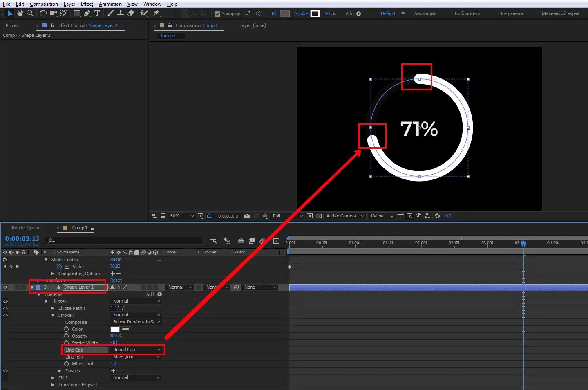Viewport: 588px width, 390px height.
Task: Click the stroke color eyedropper icon
Action: coord(125,329)
